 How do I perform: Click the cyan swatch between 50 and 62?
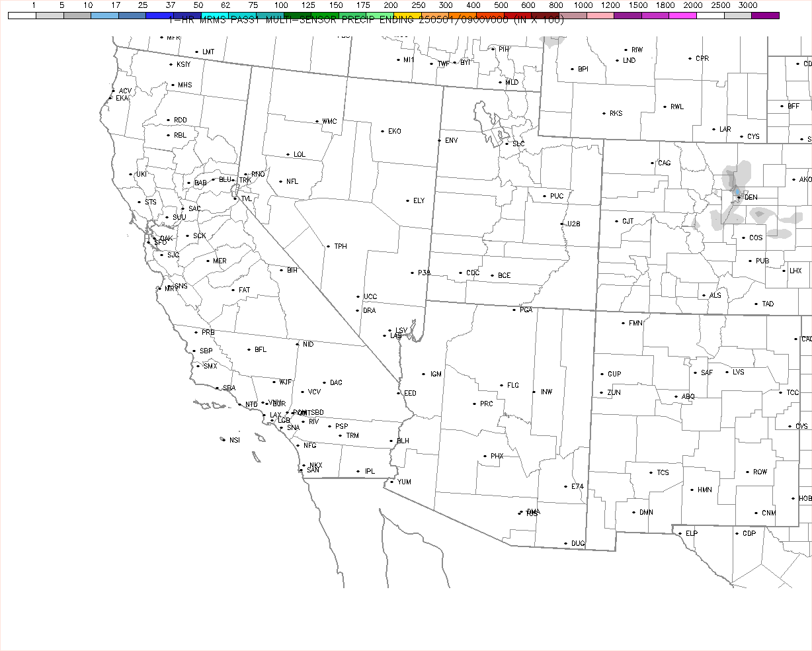click(214, 15)
